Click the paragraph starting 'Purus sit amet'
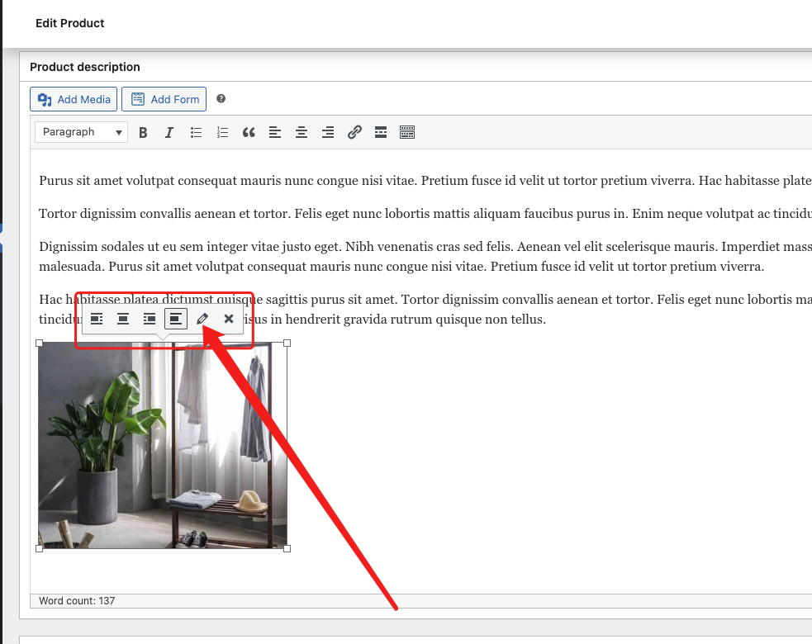 (x=425, y=181)
